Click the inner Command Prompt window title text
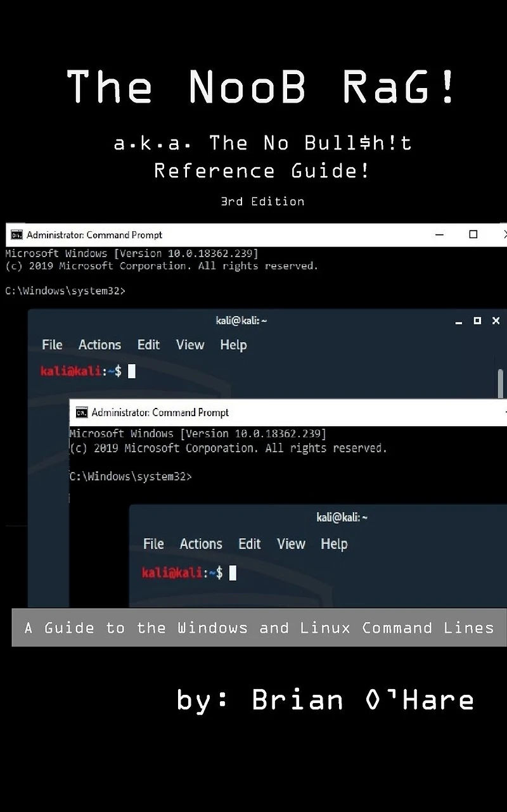This screenshot has height=812, width=507. (x=160, y=413)
